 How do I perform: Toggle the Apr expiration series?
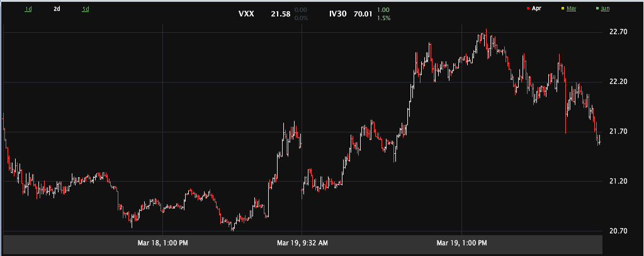[537, 9]
